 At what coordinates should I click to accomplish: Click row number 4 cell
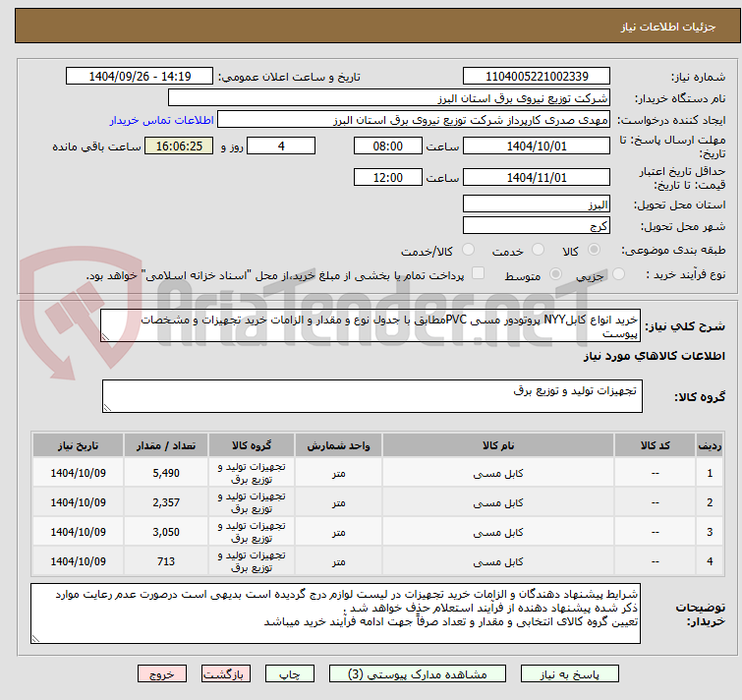(x=710, y=560)
